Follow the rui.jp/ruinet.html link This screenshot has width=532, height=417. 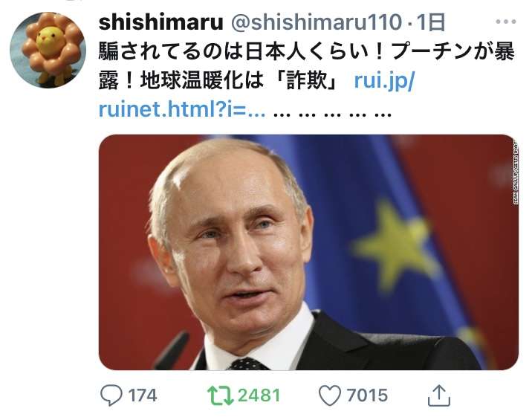[257, 95]
